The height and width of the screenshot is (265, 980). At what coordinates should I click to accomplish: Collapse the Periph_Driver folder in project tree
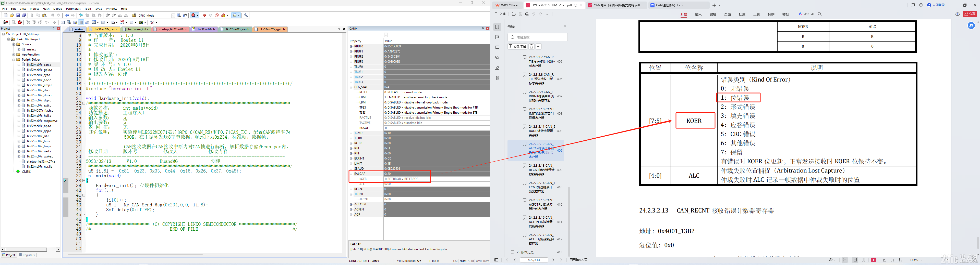14,60
